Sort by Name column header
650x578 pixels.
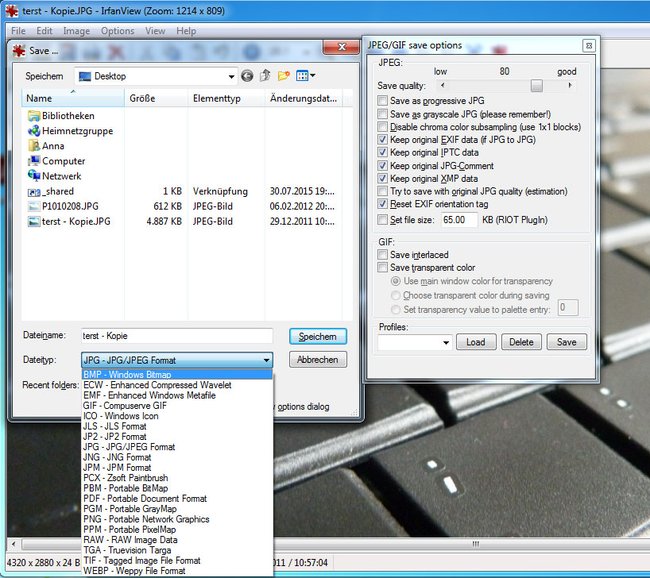(73, 98)
